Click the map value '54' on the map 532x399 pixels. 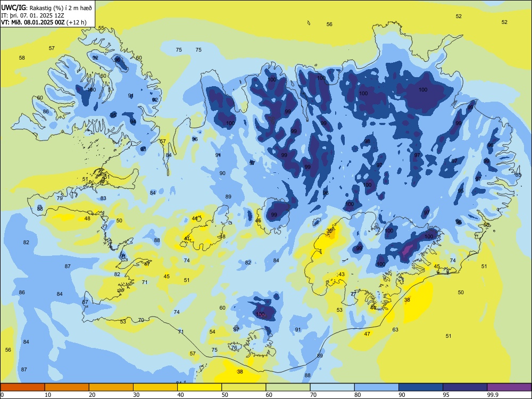pos(212,331)
